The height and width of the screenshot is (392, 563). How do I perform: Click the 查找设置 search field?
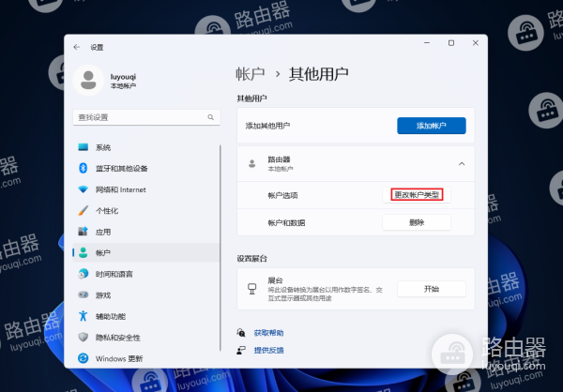point(146,117)
